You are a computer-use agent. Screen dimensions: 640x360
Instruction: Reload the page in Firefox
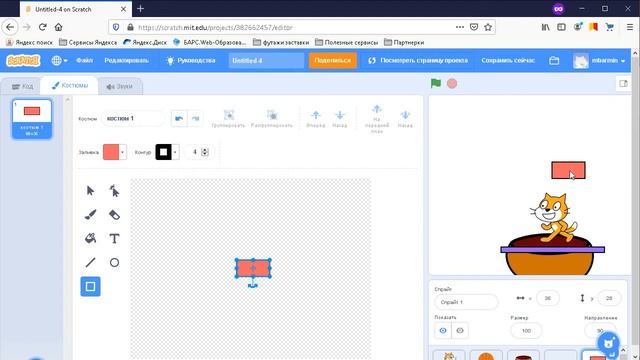42,27
